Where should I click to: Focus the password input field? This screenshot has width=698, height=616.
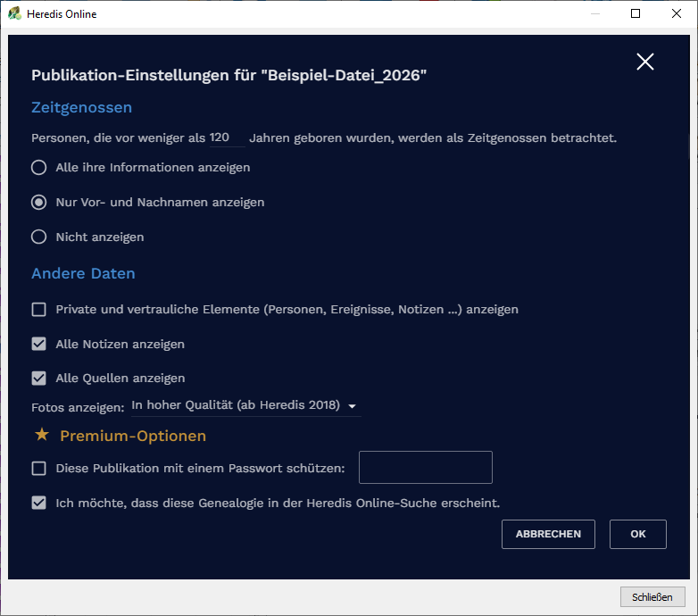pyautogui.click(x=425, y=467)
